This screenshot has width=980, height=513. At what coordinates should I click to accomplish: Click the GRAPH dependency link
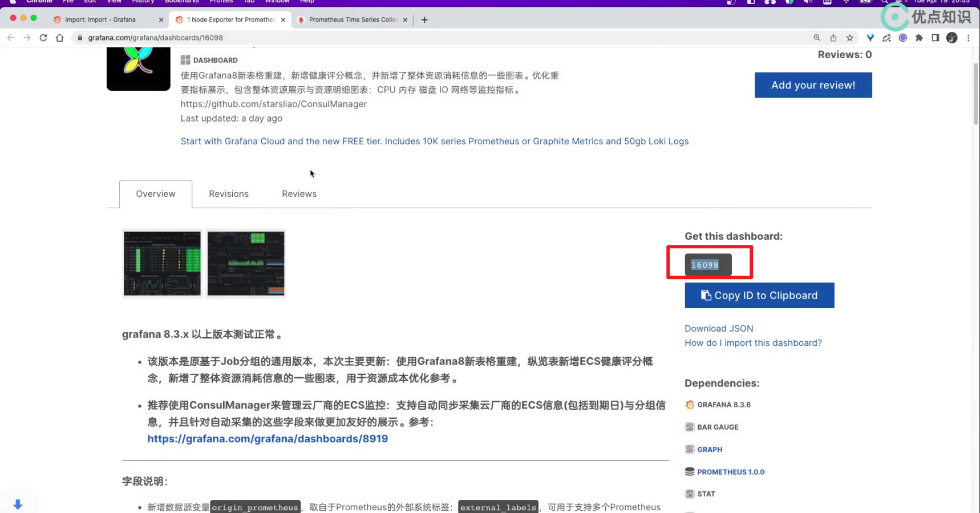coord(710,450)
